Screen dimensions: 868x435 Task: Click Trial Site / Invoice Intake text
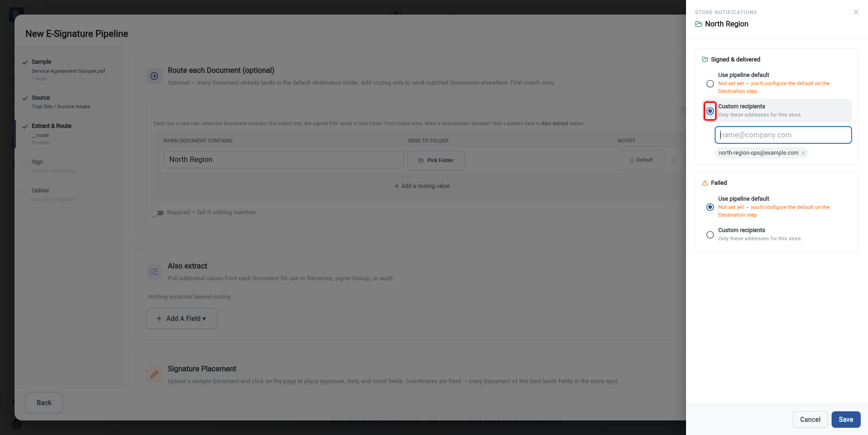coord(61,106)
